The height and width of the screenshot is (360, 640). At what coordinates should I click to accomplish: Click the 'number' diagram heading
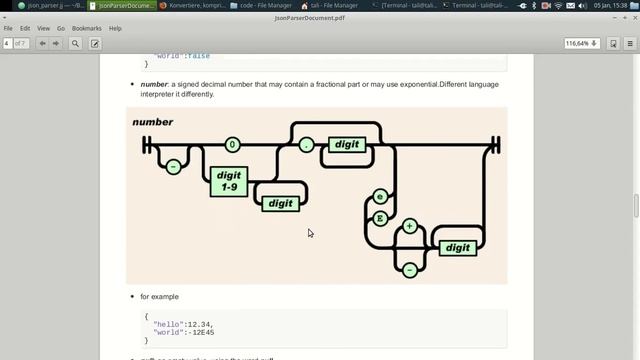(x=153, y=122)
